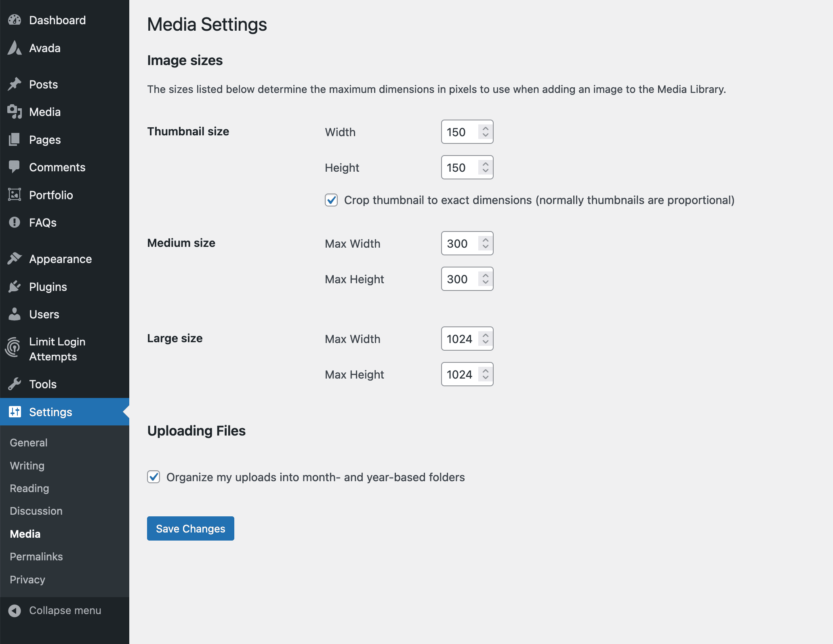
Task: Click the FAQs menu label
Action: [43, 223]
